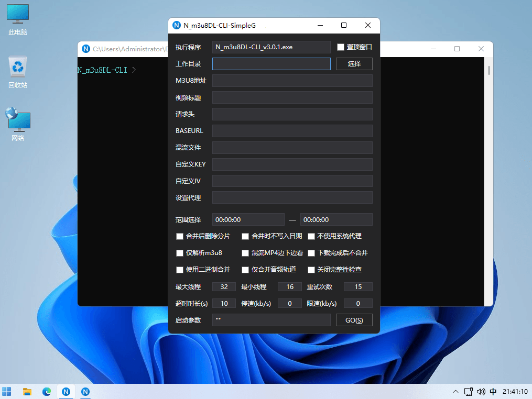Image resolution: width=532 pixels, height=399 pixels.
Task: Click the 视频标题 input field
Action: 292,97
